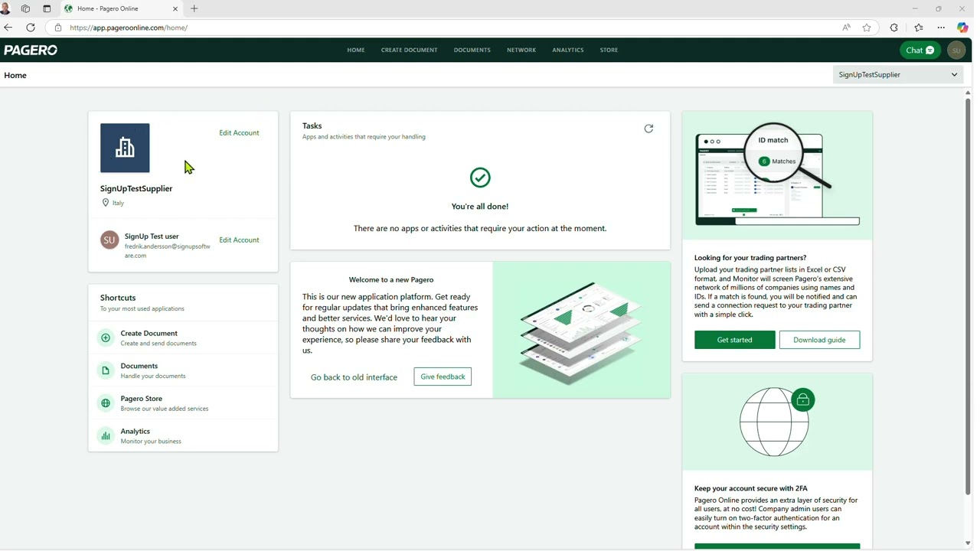The image size is (980, 551).
Task: Open the browser Copilot icon
Action: (962, 28)
